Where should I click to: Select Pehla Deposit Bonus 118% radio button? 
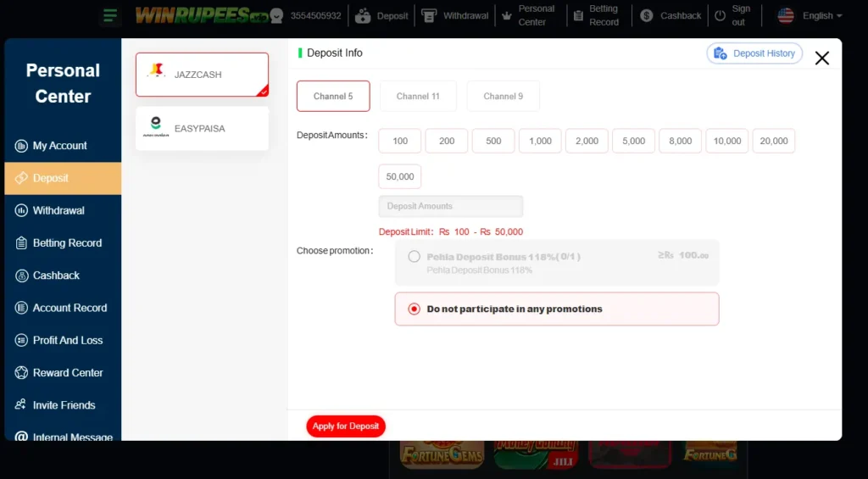(x=414, y=256)
